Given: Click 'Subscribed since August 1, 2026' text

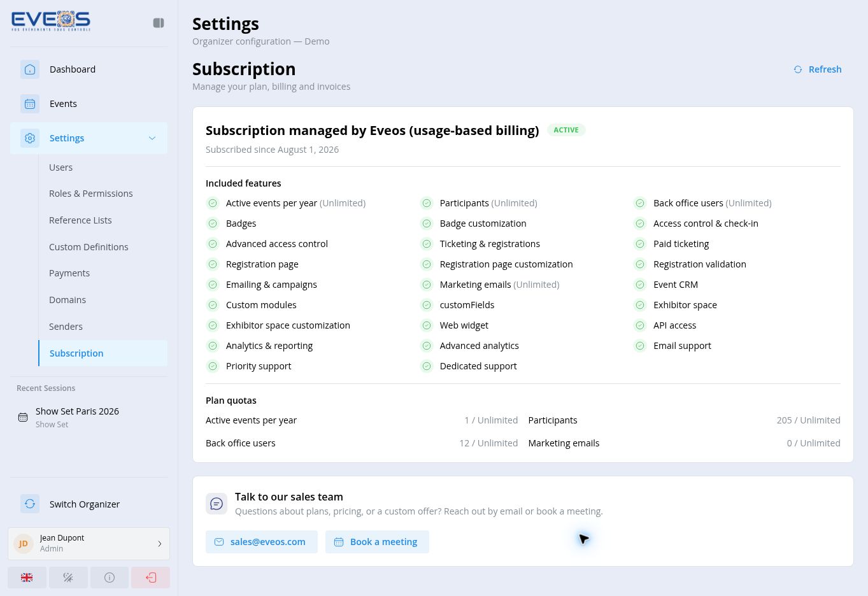Looking at the screenshot, I should 272,150.
